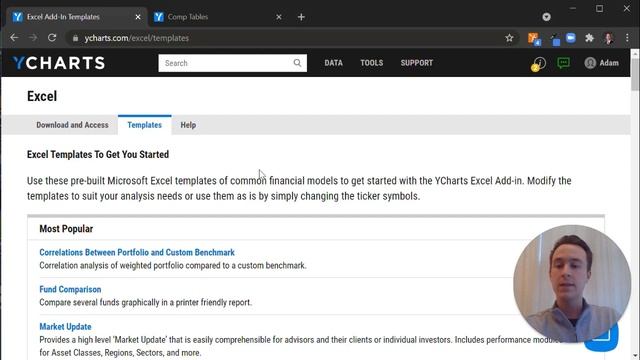
Task: Close the Comp Tables tab
Action: [x=279, y=17]
